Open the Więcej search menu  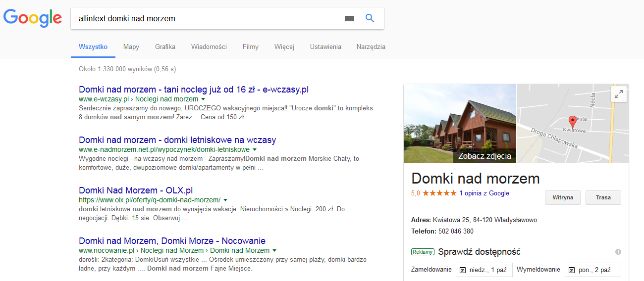point(284,47)
